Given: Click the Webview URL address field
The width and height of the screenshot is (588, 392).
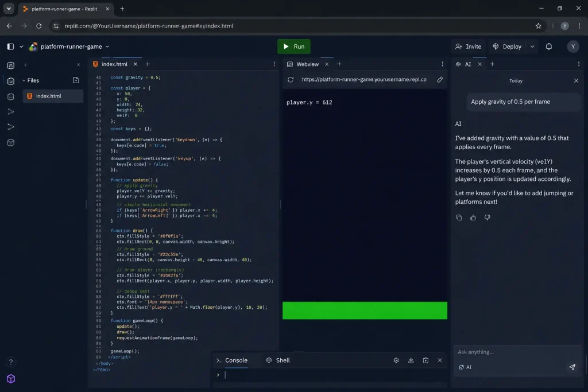Looking at the screenshot, I should (364, 79).
